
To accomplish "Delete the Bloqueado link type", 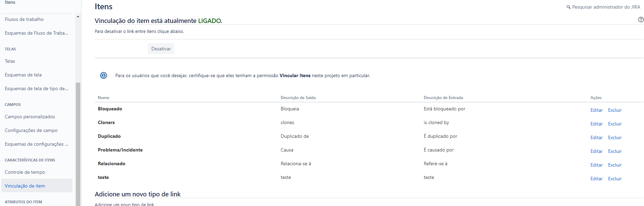I will click(x=615, y=110).
